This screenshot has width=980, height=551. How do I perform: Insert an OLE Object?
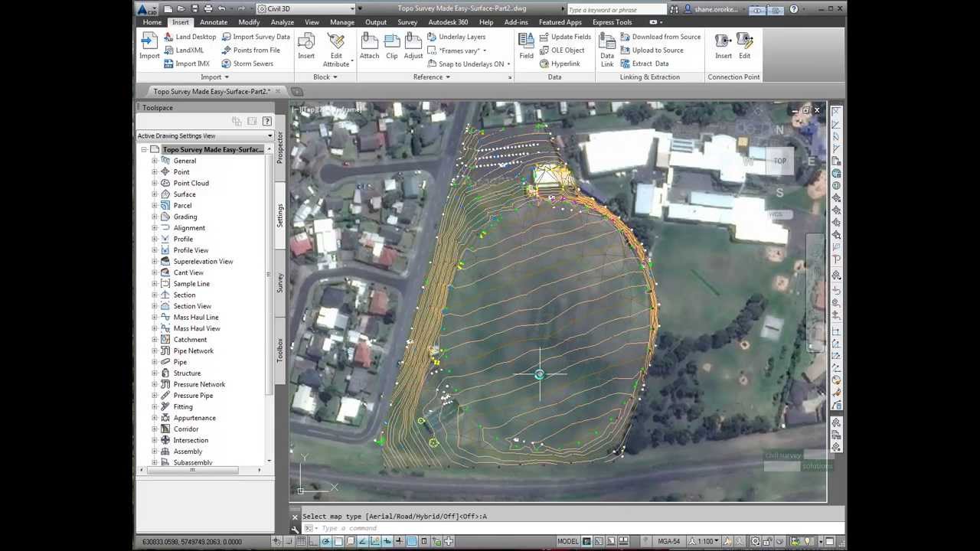click(x=562, y=51)
